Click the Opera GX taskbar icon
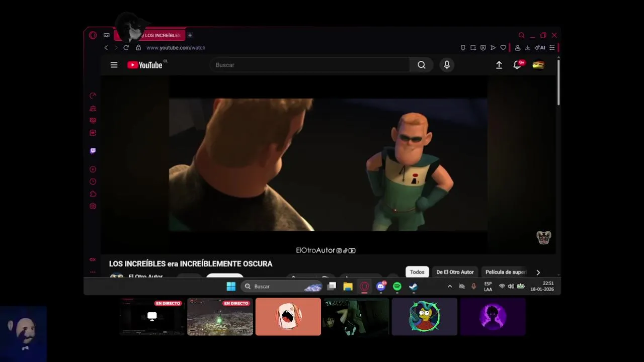Screen dimensions: 644x362 [x=364, y=287]
